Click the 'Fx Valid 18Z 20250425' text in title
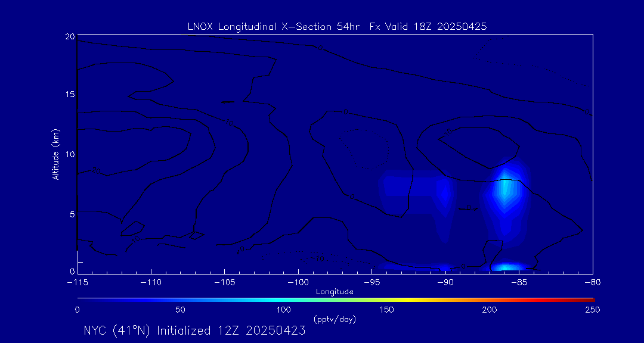This screenshot has width=644, height=343. tap(428, 27)
